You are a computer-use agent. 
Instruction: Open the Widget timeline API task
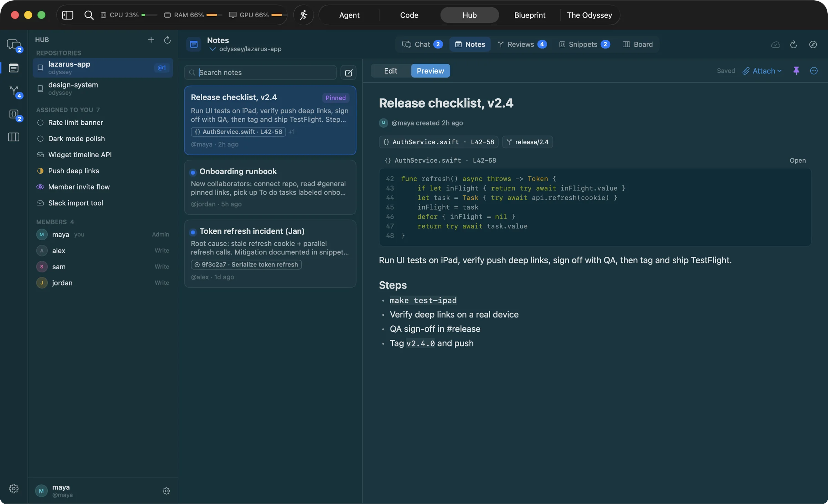(103, 155)
